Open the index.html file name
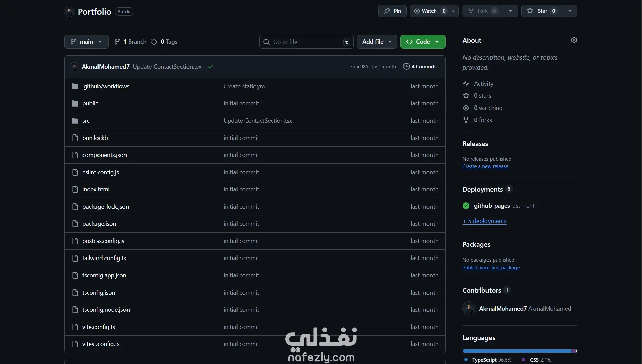The image size is (642, 364). coord(96,189)
